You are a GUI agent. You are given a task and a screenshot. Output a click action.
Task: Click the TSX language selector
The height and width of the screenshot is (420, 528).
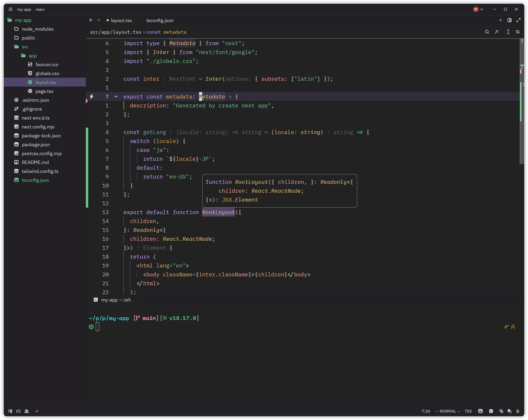(x=468, y=411)
